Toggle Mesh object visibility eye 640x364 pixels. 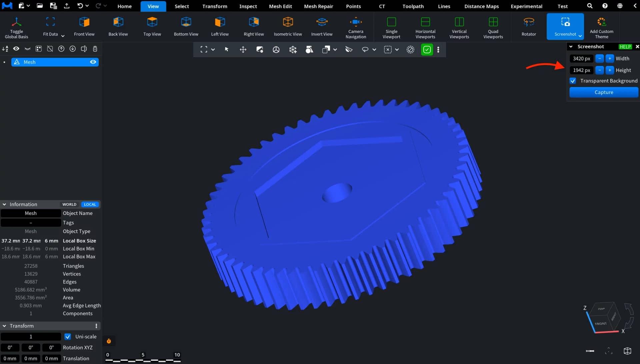pos(93,62)
